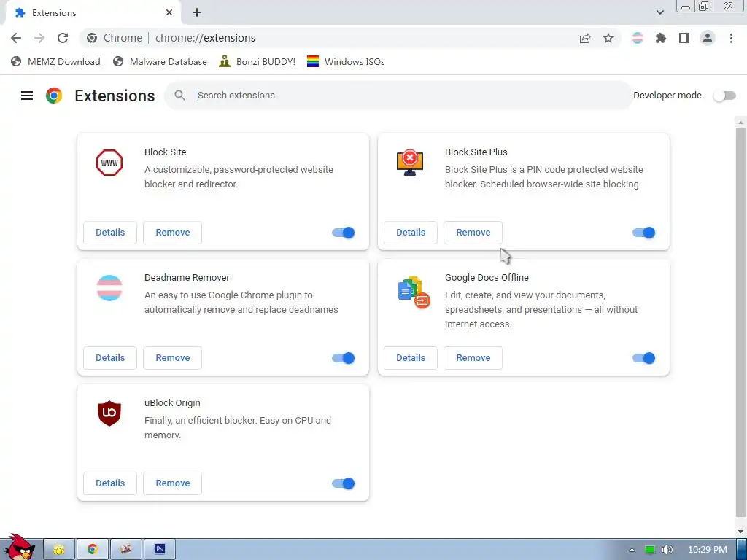Viewport: 747px width, 560px height.
Task: Open the Malware Database bookmark
Action: tap(160, 61)
